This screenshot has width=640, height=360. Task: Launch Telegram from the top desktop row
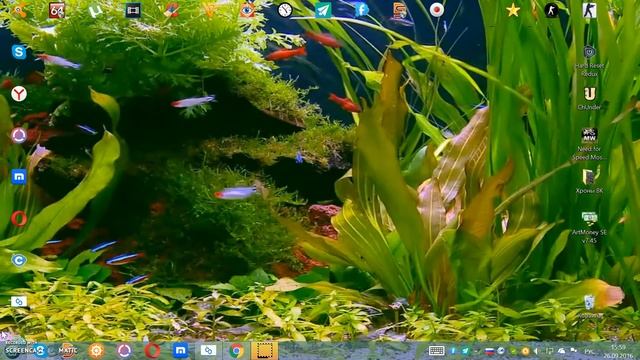(323, 11)
